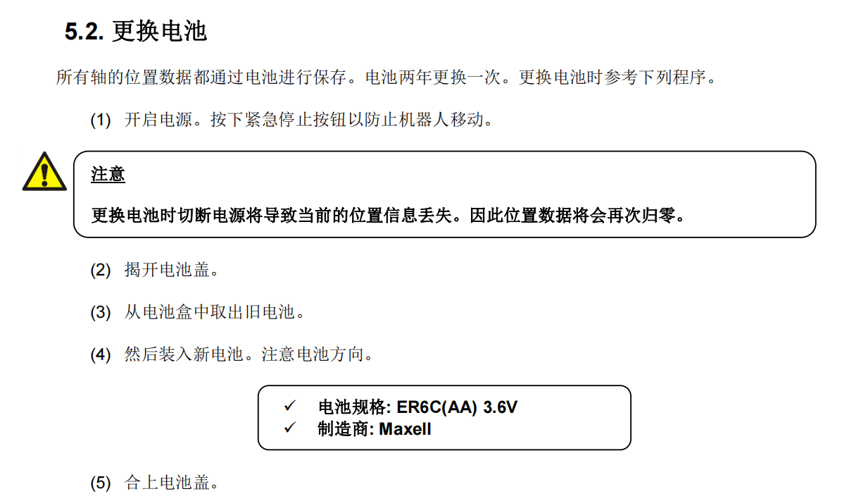The width and height of the screenshot is (868, 501).
Task: Click the checkmark beside 制造商 Maxell
Action: [x=290, y=428]
